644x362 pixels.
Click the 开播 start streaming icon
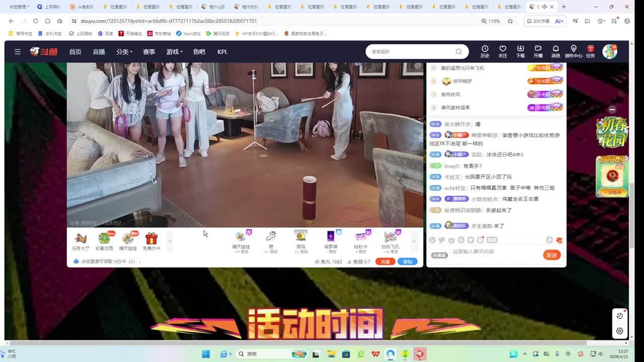tap(538, 51)
